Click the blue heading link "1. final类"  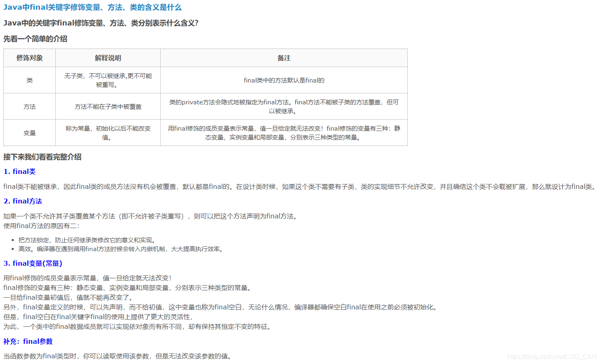(19, 171)
